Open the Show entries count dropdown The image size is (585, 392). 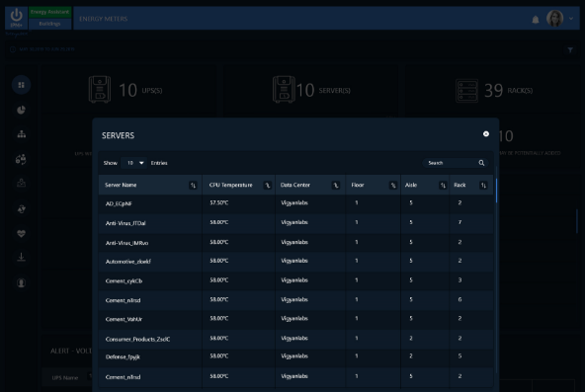pyautogui.click(x=133, y=163)
